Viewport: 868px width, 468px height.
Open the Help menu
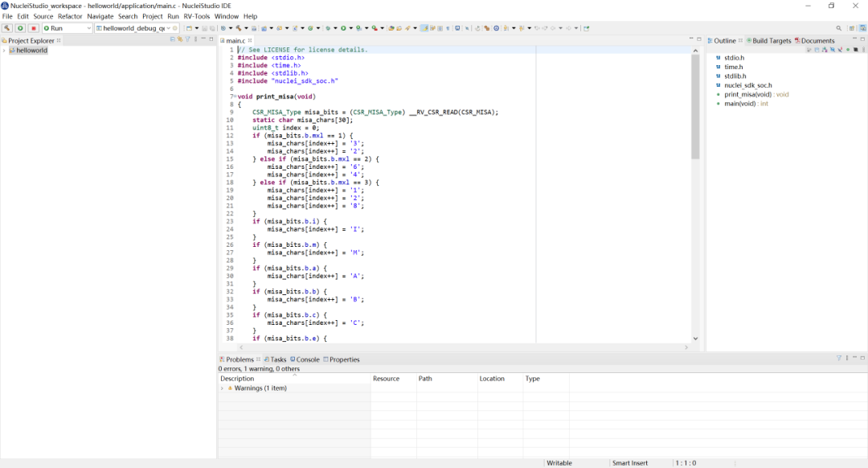point(250,17)
